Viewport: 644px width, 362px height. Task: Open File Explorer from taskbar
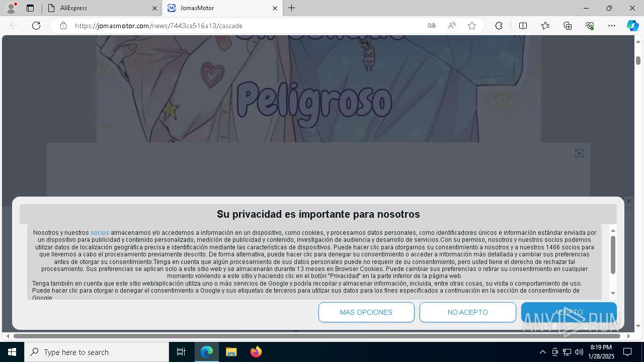click(x=231, y=352)
